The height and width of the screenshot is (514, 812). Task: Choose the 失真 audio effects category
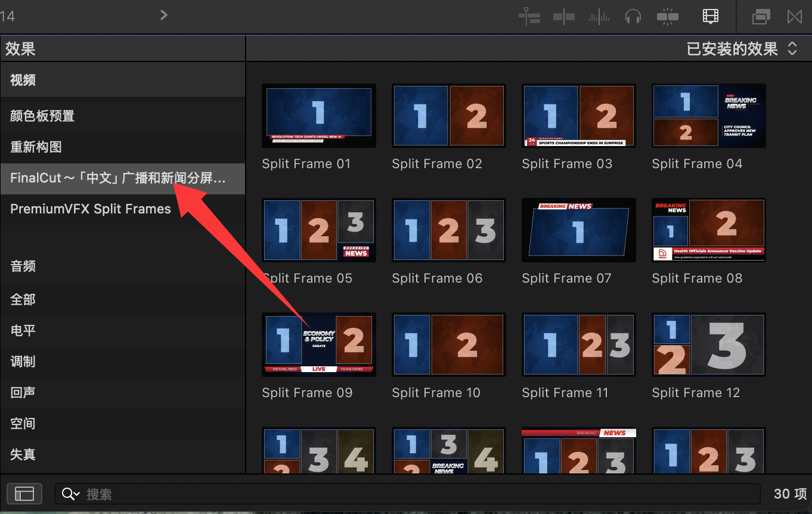[x=23, y=454]
